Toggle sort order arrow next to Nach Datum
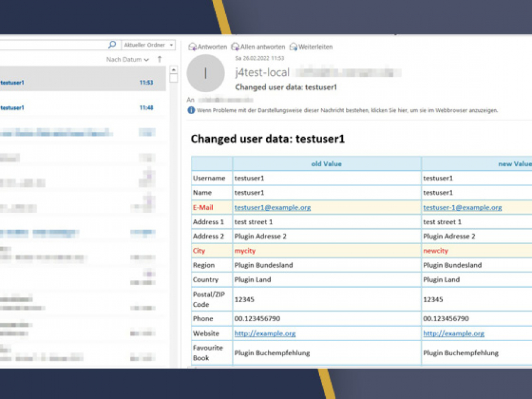 pyautogui.click(x=160, y=59)
